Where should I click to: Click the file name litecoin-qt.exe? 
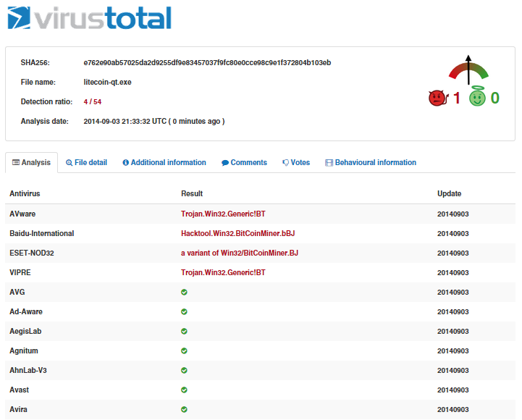click(108, 83)
